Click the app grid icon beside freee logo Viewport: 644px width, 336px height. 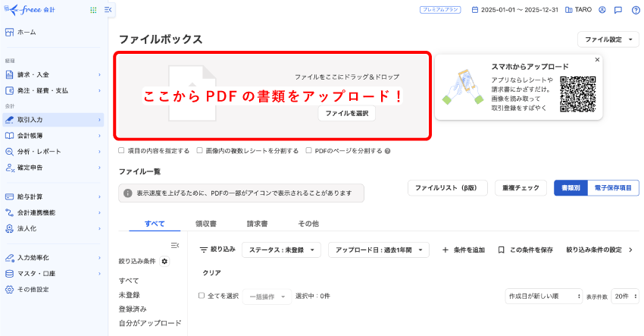pos(93,10)
